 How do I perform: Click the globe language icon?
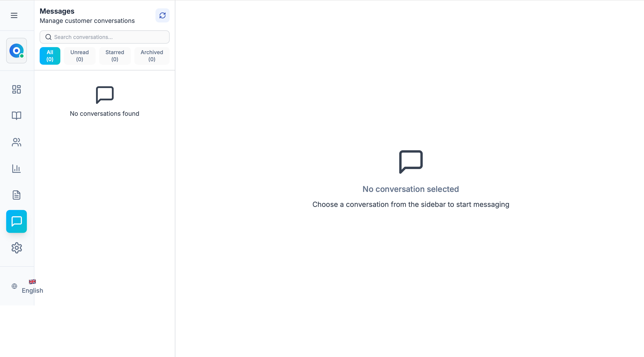tap(15, 286)
